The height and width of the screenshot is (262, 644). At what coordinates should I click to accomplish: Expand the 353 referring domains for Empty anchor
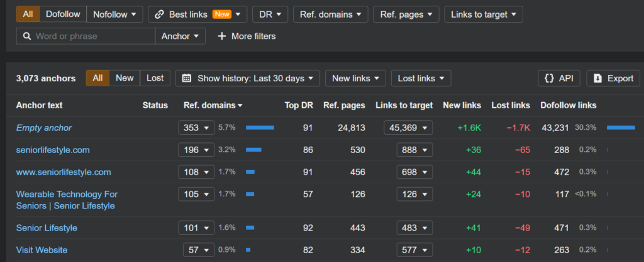196,128
